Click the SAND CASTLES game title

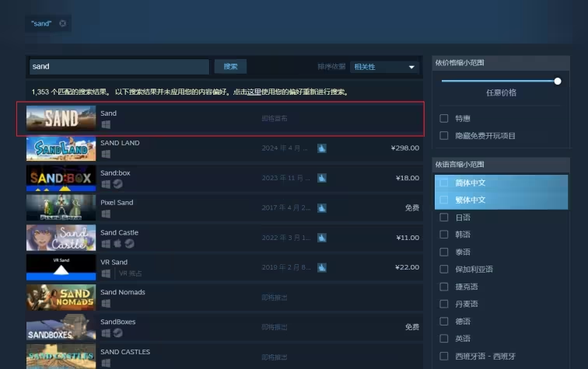pyautogui.click(x=125, y=352)
